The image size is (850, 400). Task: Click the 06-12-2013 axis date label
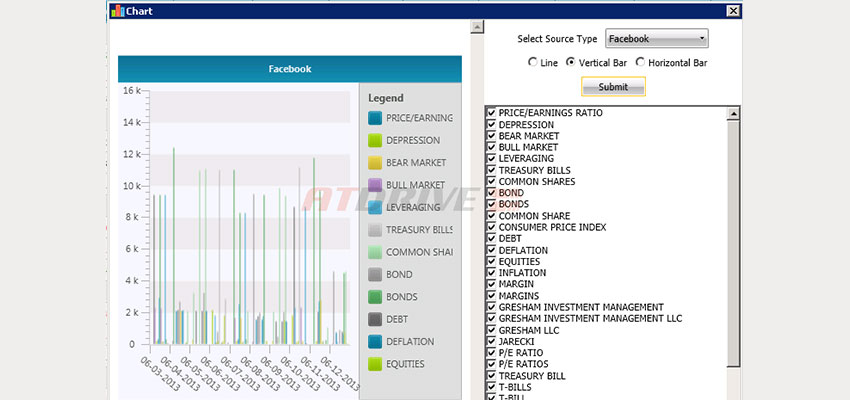(x=340, y=375)
